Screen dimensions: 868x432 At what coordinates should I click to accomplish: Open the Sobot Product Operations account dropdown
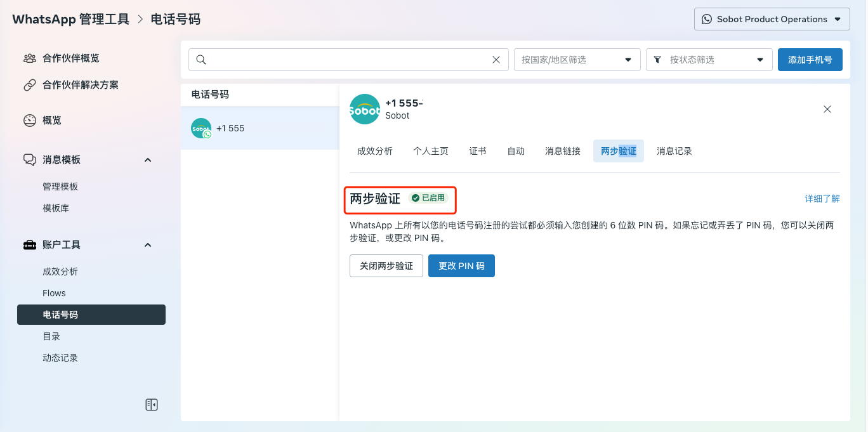click(772, 19)
